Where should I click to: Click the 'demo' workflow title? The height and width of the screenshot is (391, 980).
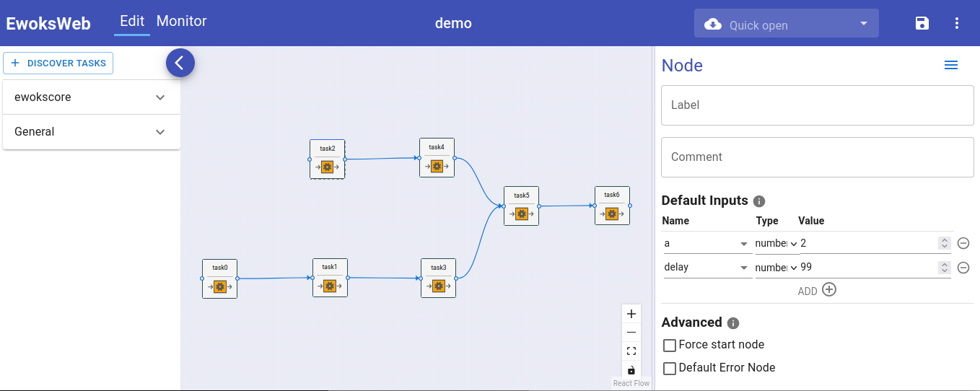(x=453, y=24)
